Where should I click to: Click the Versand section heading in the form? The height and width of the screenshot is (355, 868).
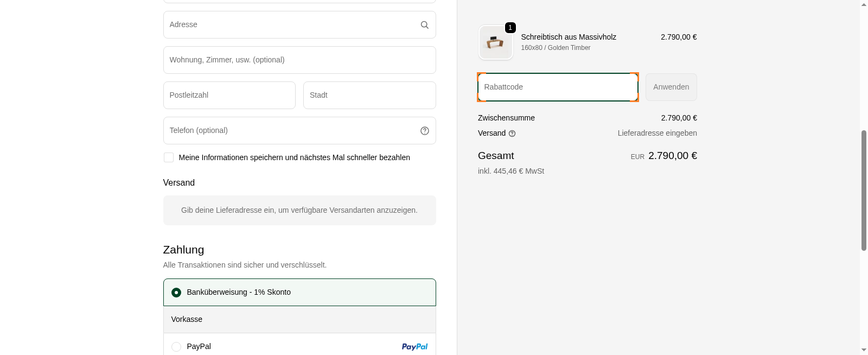point(178,183)
